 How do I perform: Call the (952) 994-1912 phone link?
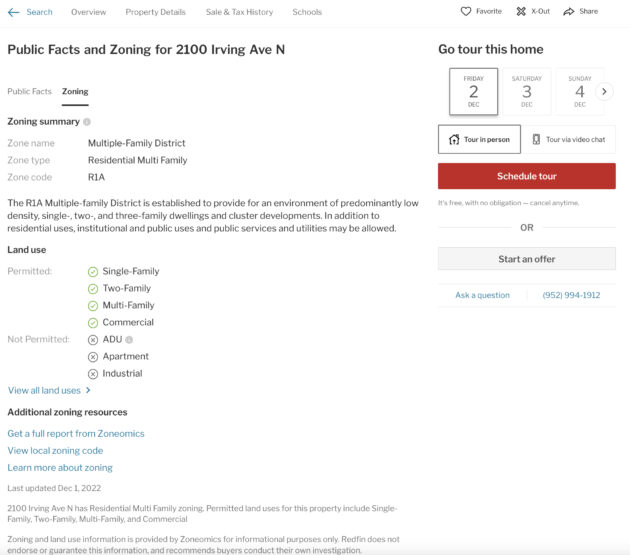click(x=571, y=295)
